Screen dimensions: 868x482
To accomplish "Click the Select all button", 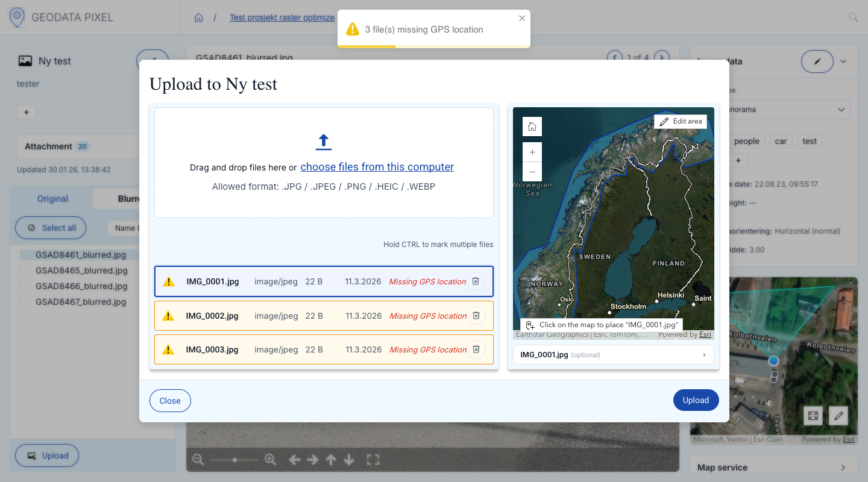I will pyautogui.click(x=51, y=228).
